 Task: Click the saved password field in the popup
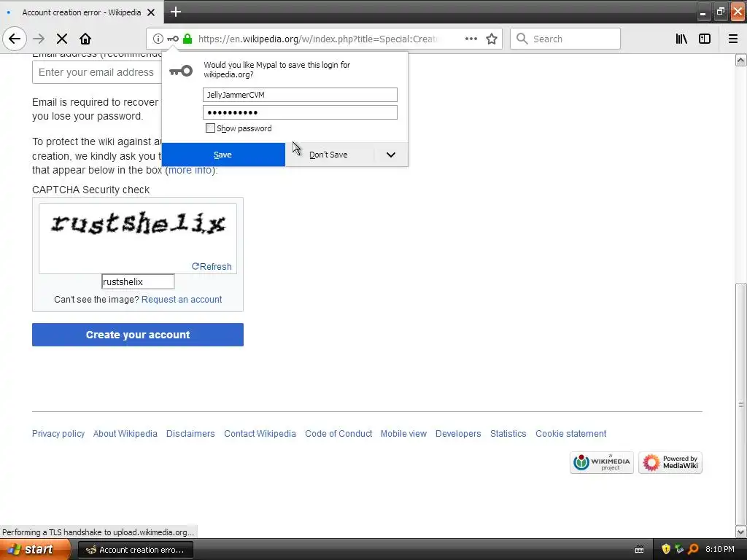pyautogui.click(x=300, y=112)
